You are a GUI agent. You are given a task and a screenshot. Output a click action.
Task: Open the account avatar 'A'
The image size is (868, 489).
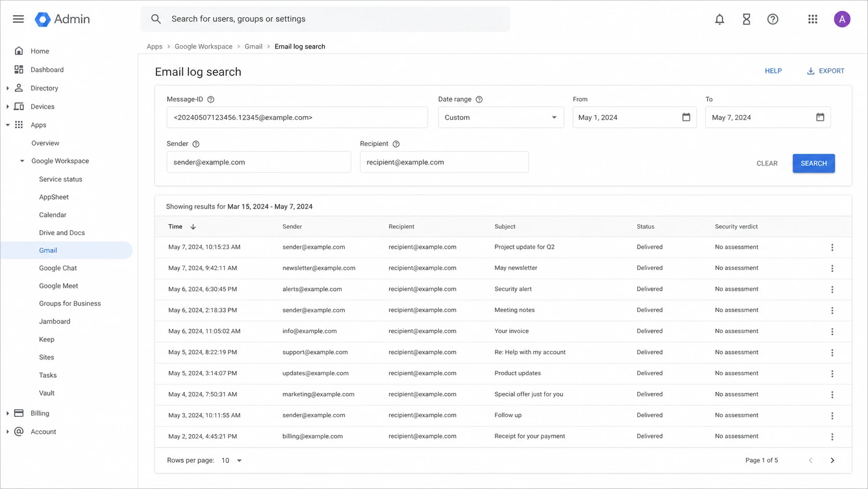[x=842, y=19]
